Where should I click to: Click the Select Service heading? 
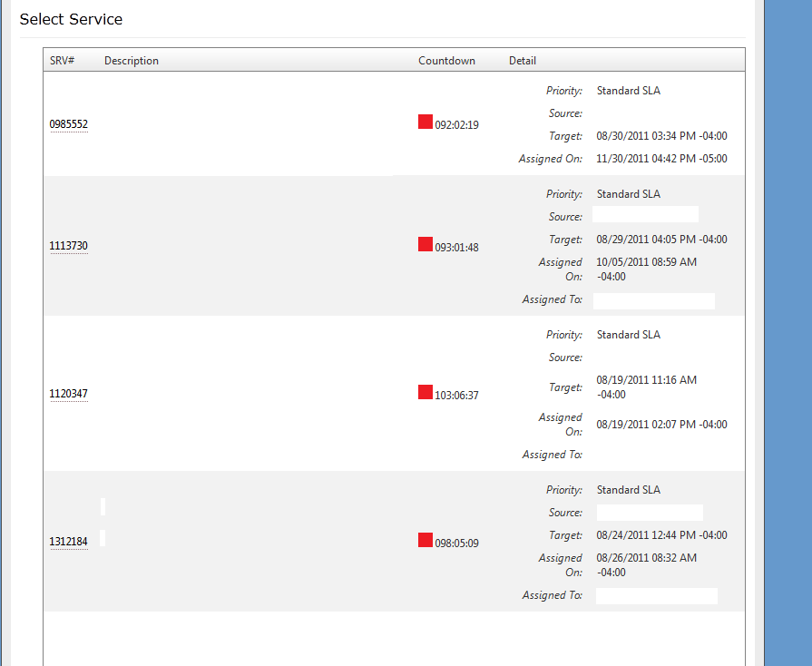[x=71, y=19]
